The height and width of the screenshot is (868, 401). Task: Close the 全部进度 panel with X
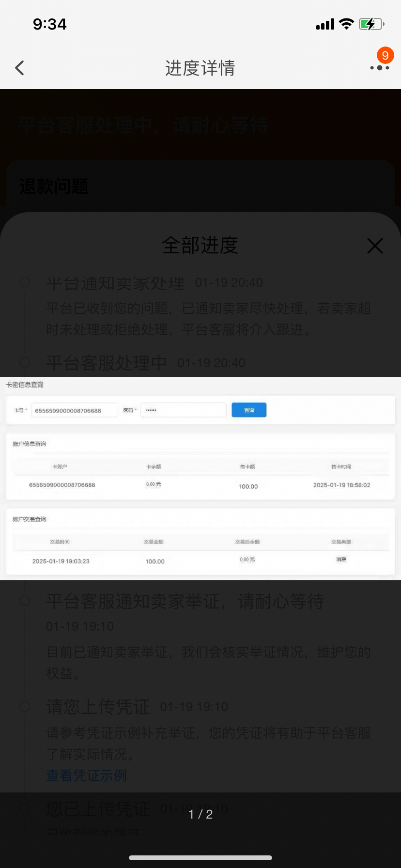[375, 246]
